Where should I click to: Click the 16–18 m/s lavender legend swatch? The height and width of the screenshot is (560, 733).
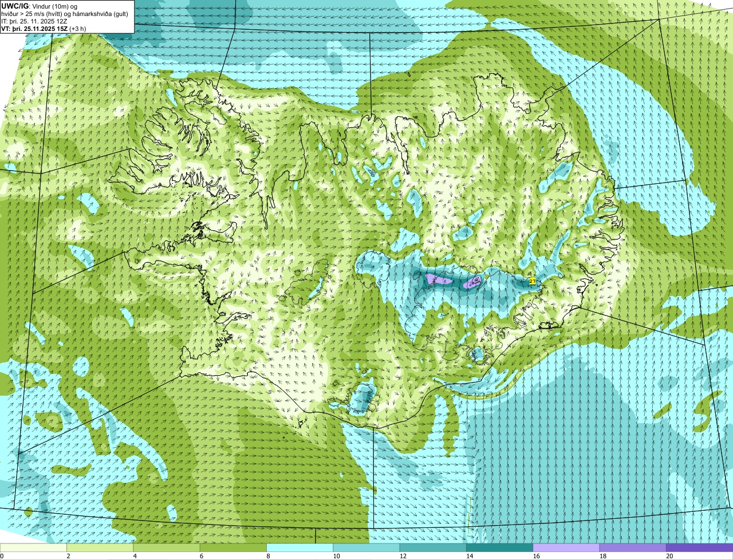click(x=566, y=548)
